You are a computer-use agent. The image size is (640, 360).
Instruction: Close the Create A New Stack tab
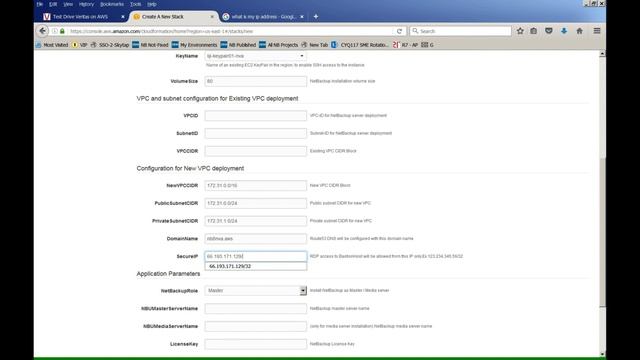click(x=212, y=17)
